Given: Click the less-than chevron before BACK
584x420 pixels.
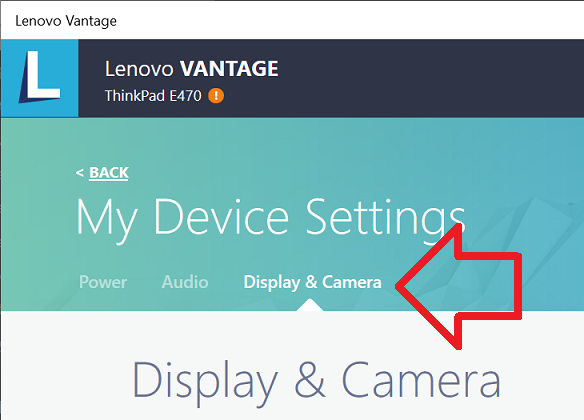Looking at the screenshot, I should [79, 173].
